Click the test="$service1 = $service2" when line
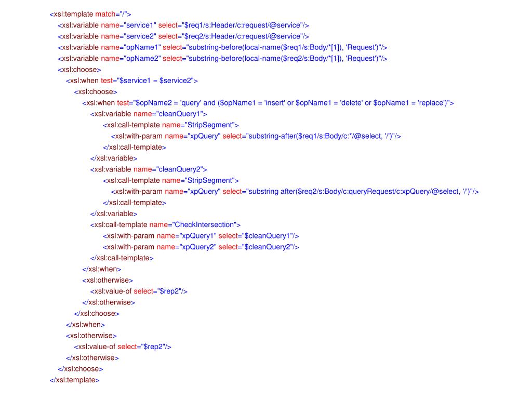This screenshot has width=532, height=399. point(131,81)
